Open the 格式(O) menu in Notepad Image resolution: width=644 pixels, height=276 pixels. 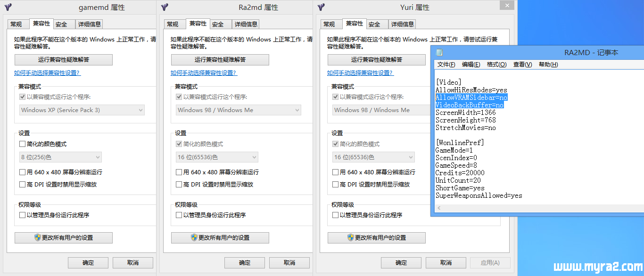pos(496,65)
